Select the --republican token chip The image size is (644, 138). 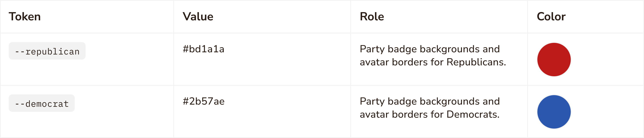pyautogui.click(x=47, y=51)
